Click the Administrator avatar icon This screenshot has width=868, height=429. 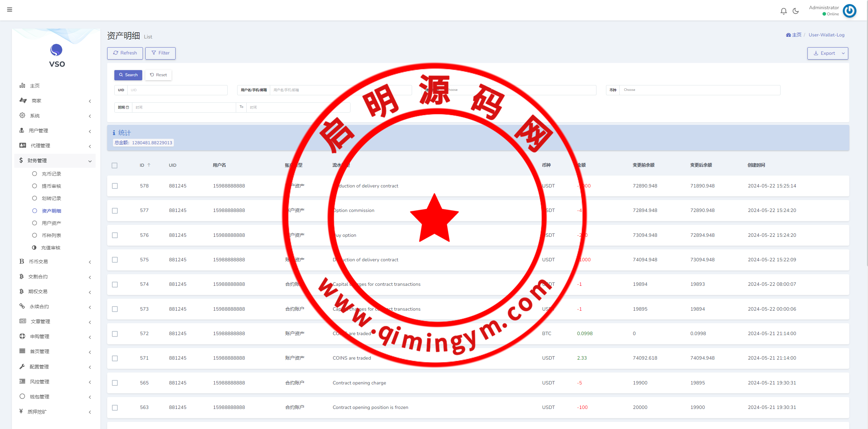click(849, 11)
